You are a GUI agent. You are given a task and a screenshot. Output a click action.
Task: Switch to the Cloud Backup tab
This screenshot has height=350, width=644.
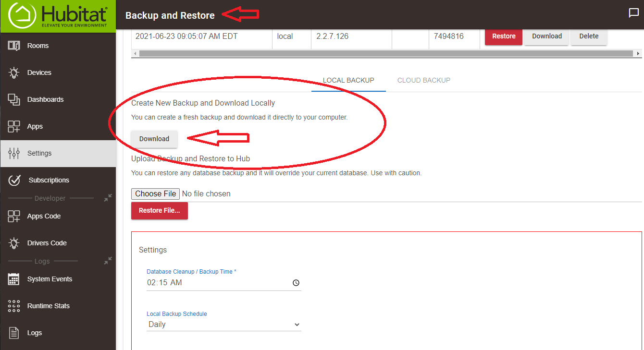[x=423, y=80]
